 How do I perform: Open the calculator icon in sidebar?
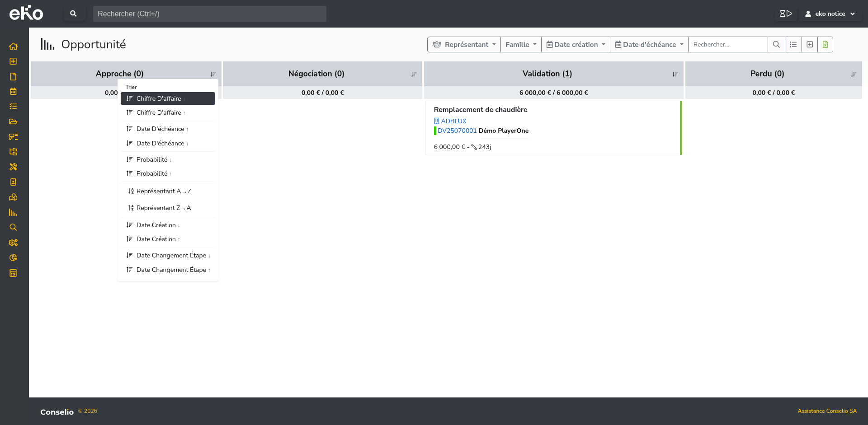[x=13, y=273]
